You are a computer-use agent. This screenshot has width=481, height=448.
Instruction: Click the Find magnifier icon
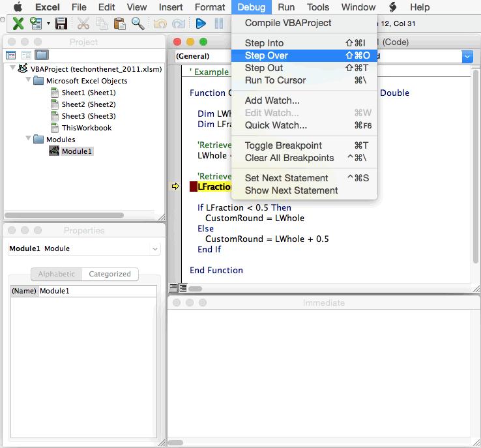(138, 23)
